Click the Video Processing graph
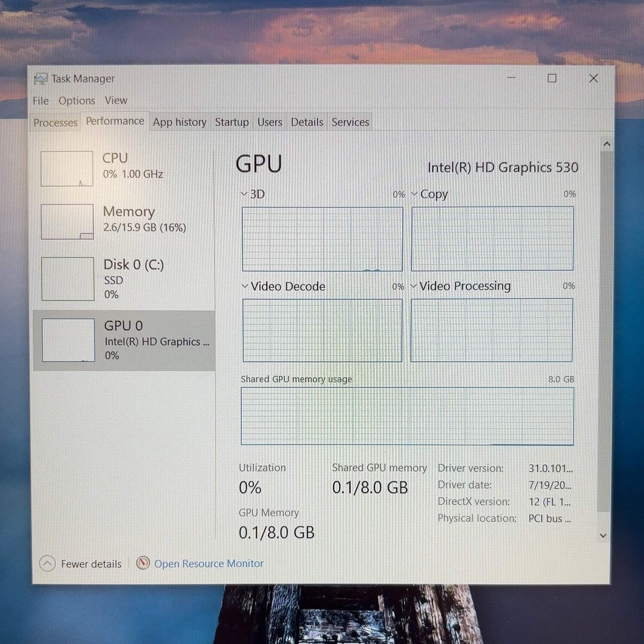The width and height of the screenshot is (644, 644). 492,330
